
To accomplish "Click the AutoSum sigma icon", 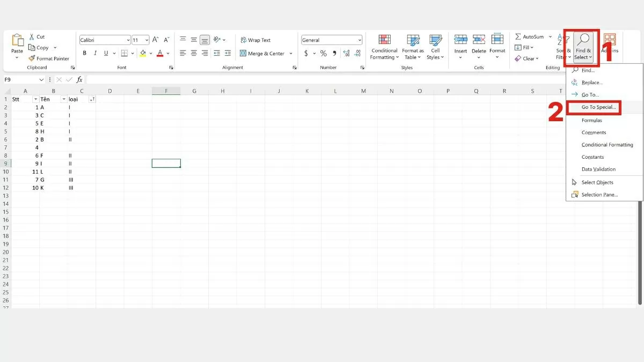I will (518, 36).
